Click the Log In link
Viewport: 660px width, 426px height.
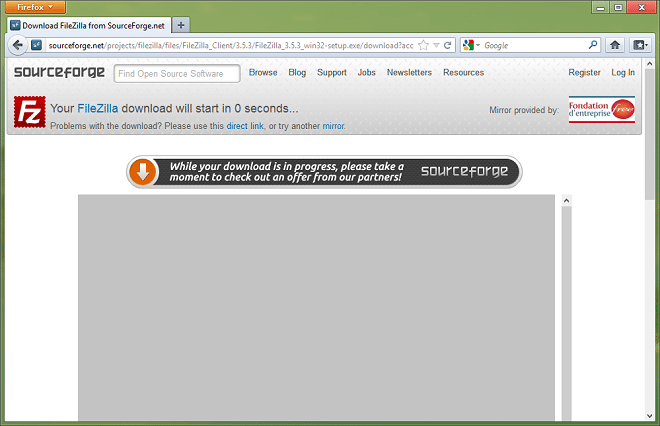click(x=623, y=72)
